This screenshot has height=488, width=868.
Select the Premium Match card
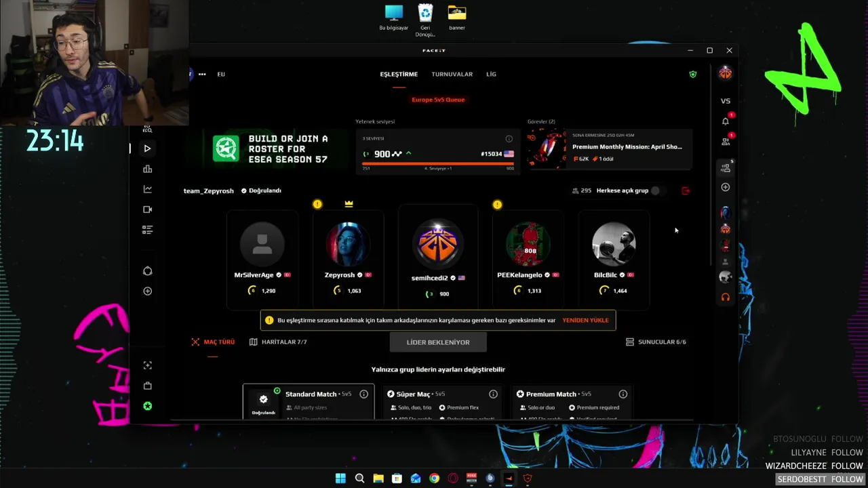(572, 401)
